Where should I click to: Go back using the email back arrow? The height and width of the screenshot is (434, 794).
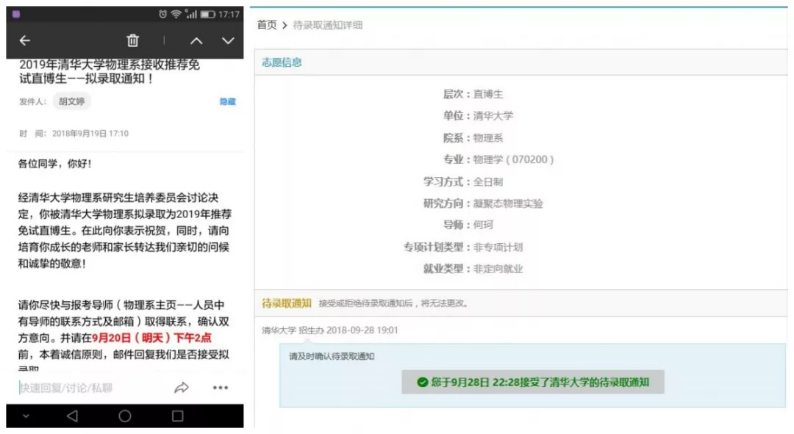coord(24,41)
